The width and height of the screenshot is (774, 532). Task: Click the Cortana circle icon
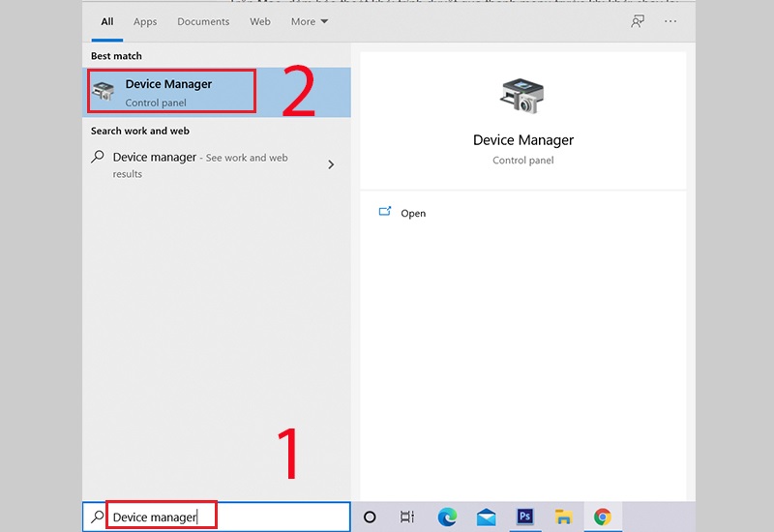(x=370, y=517)
